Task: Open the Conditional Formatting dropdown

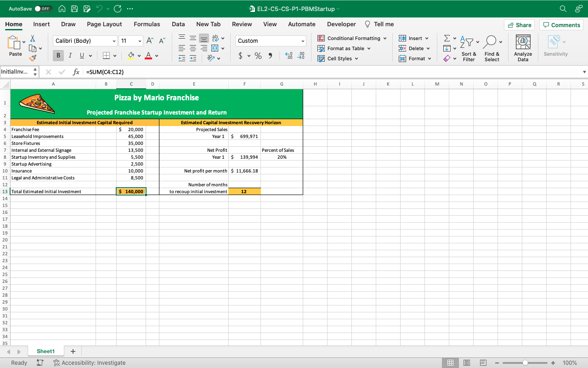Action: pyautogui.click(x=353, y=38)
